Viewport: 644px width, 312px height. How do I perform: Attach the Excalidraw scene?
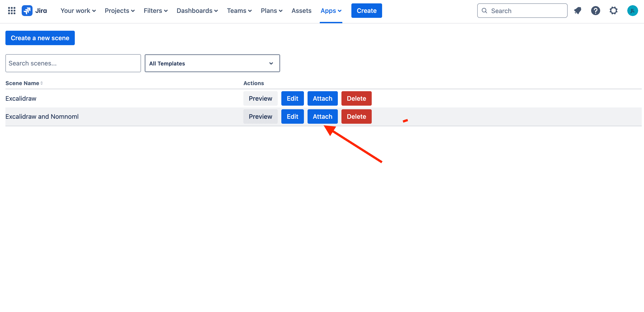(x=322, y=98)
